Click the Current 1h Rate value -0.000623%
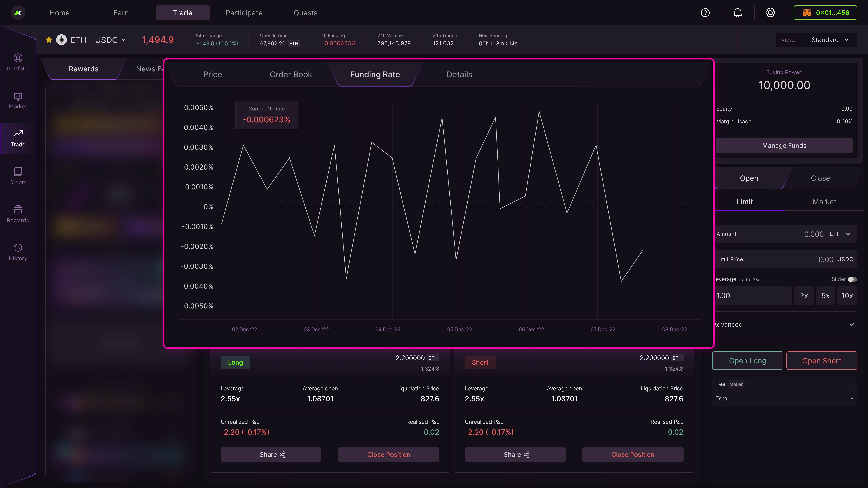Viewport: 868px width, 488px height. 267,120
